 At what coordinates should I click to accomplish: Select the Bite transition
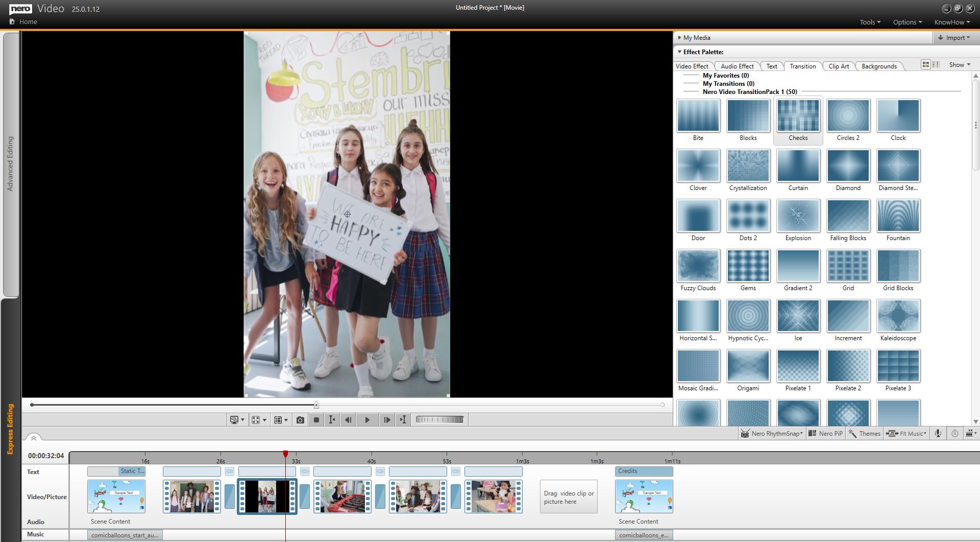pos(698,121)
